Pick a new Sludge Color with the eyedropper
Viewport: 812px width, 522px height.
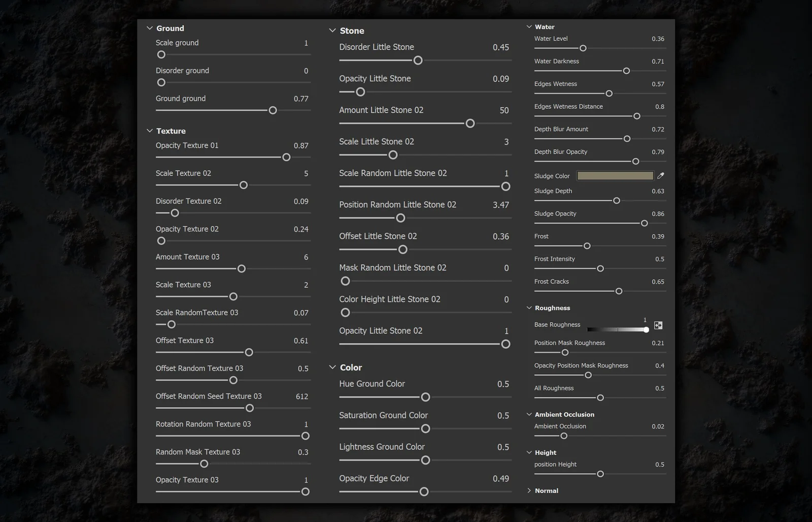coord(660,175)
